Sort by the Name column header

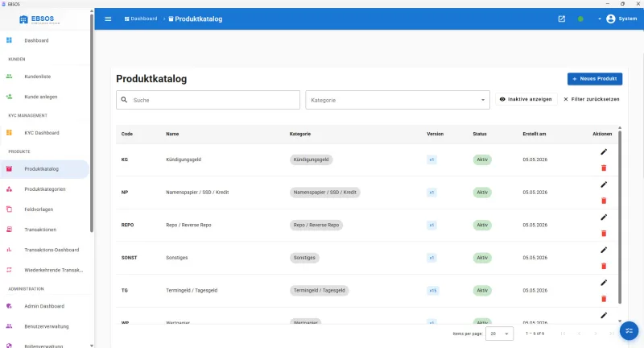point(172,134)
